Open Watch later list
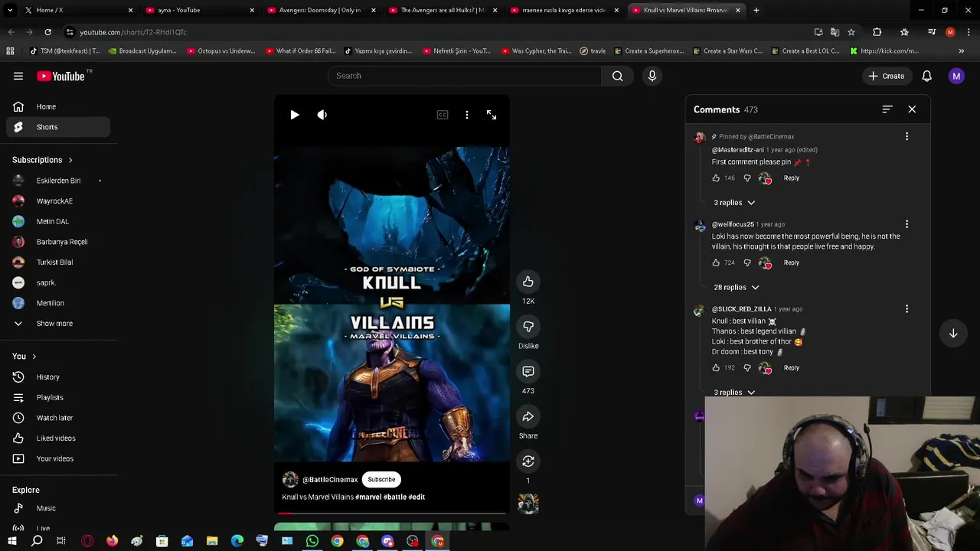The width and height of the screenshot is (980, 551). pyautogui.click(x=58, y=418)
